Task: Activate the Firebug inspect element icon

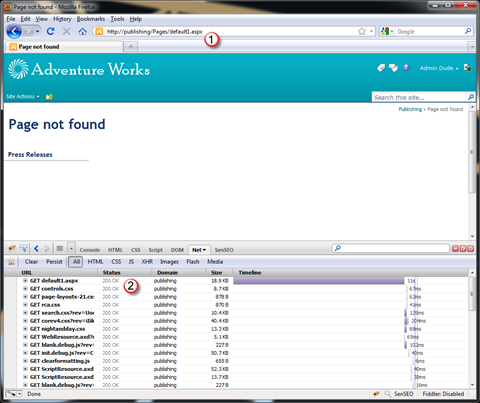Action: coord(24,248)
